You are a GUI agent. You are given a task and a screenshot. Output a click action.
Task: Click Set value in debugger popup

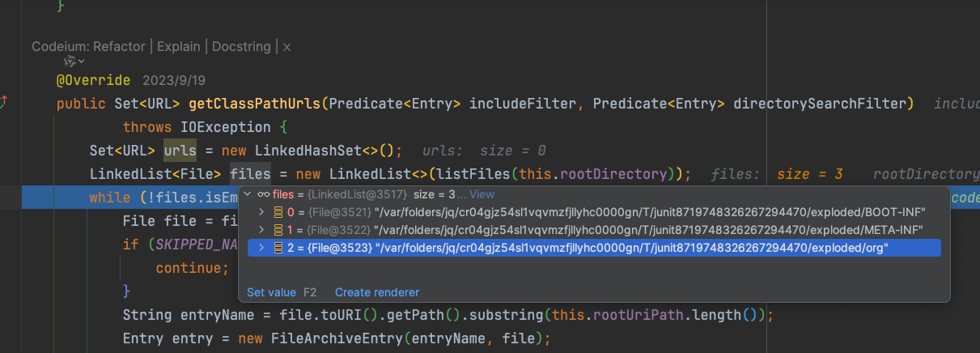[271, 292]
